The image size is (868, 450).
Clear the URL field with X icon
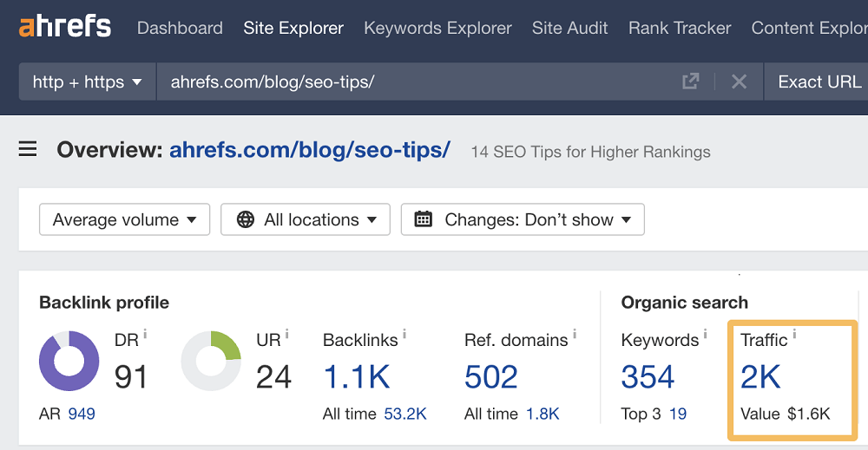tap(739, 82)
